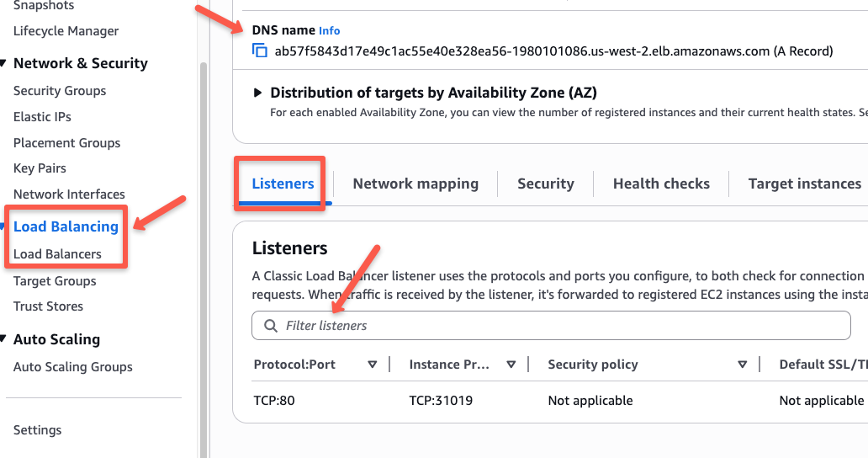Navigate to Key Pairs

[x=40, y=168]
